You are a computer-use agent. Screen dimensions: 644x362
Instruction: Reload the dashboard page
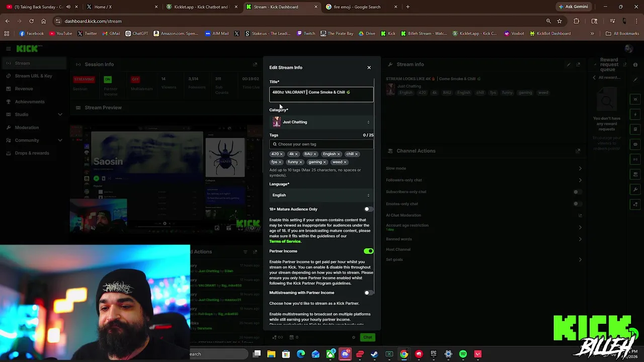[31, 21]
